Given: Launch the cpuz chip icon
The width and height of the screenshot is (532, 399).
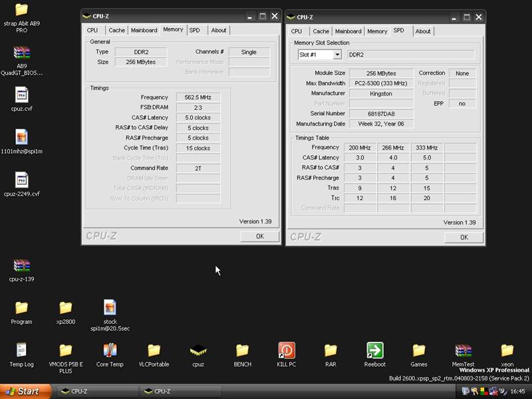Looking at the screenshot, I should 198,350.
